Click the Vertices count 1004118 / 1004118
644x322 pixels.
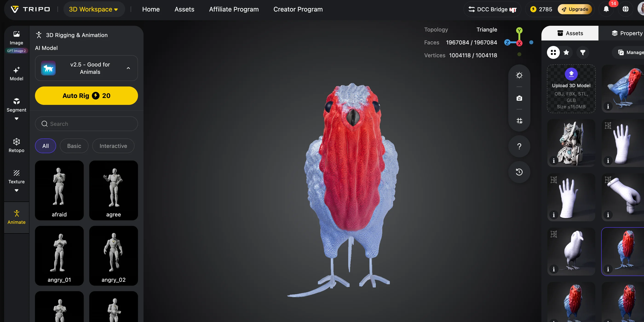pyautogui.click(x=473, y=55)
